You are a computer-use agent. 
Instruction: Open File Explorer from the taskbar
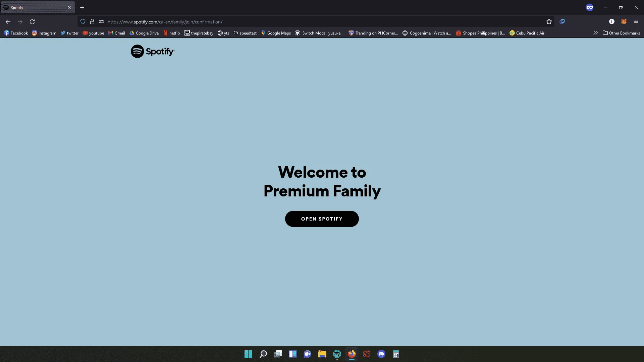(x=322, y=354)
